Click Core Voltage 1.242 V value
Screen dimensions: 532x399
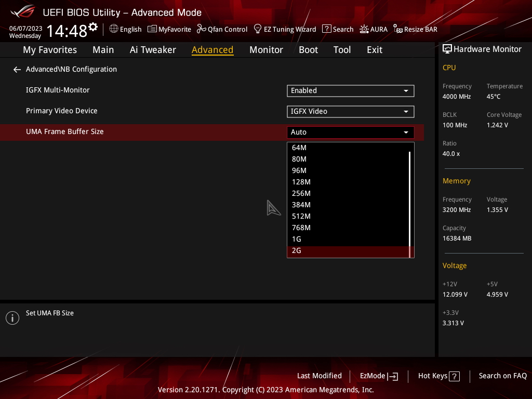(x=497, y=125)
